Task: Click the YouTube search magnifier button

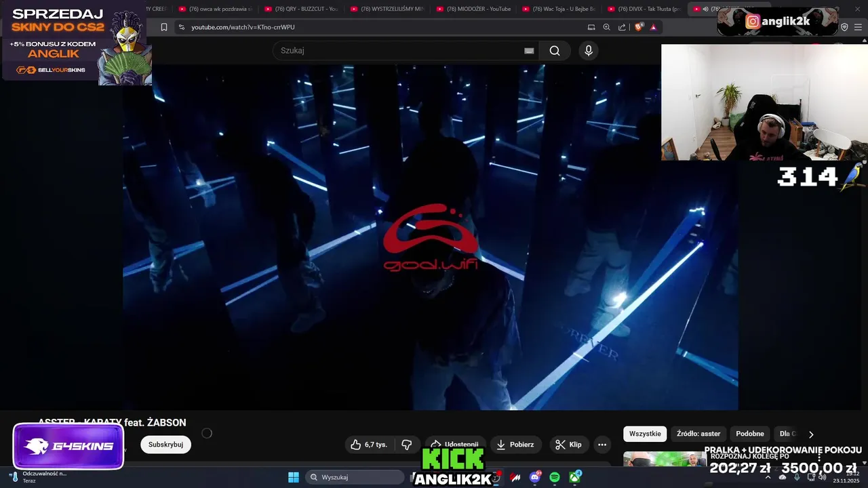Action: pos(555,51)
